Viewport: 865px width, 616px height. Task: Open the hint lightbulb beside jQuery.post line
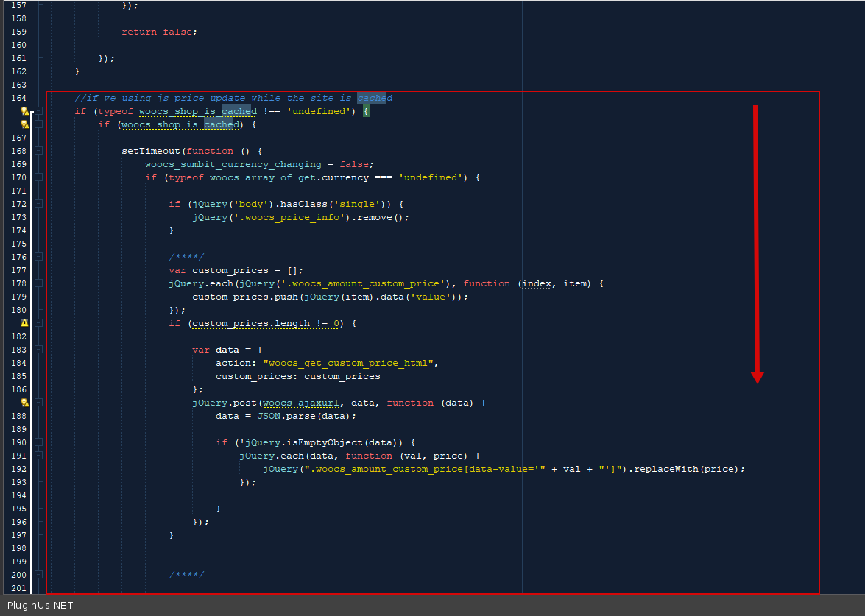(24, 403)
